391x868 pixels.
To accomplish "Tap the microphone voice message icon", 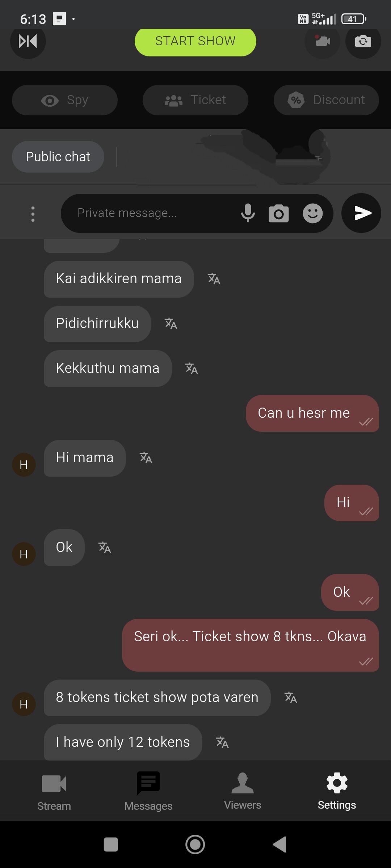I will coord(248,213).
